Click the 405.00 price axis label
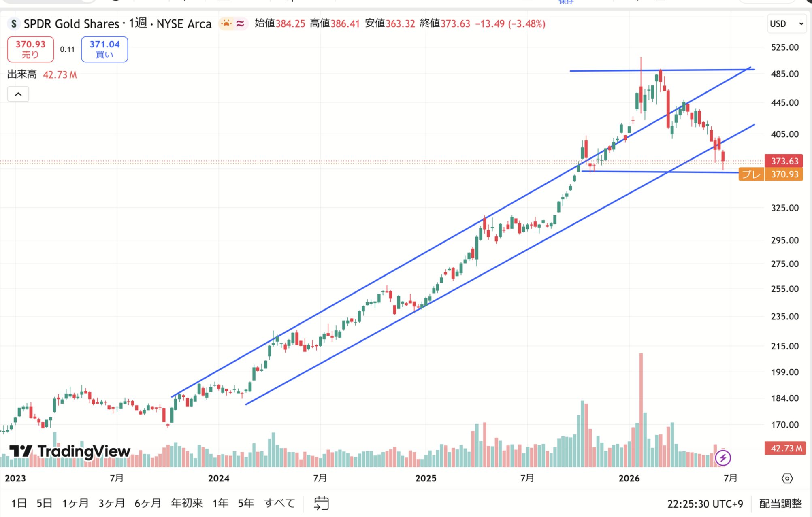This screenshot has height=517, width=812. (784, 134)
